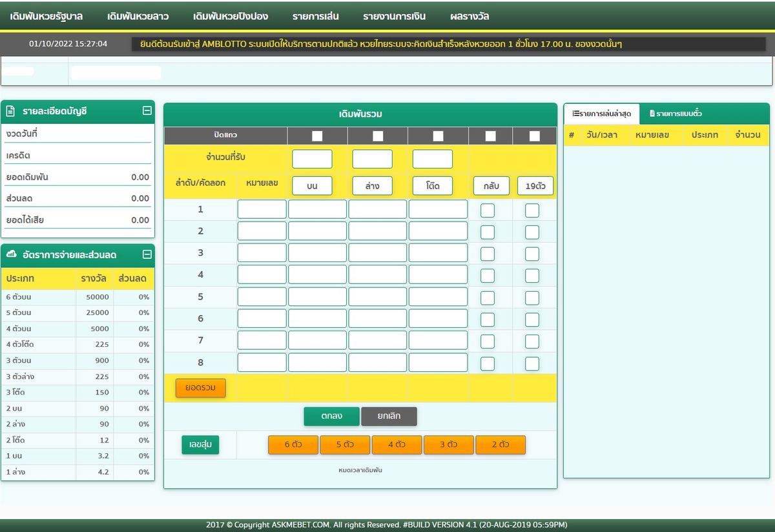Click the โต๊ด column header button
This screenshot has width=775, height=532.
tap(433, 186)
